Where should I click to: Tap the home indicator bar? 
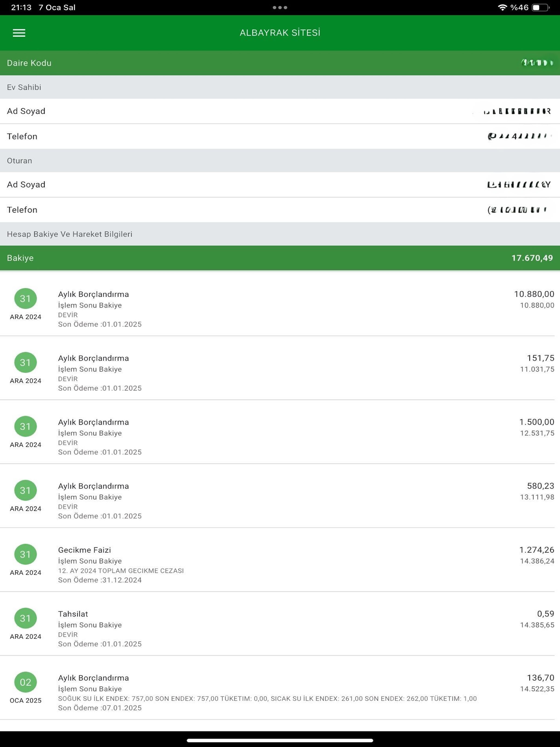pyautogui.click(x=280, y=740)
